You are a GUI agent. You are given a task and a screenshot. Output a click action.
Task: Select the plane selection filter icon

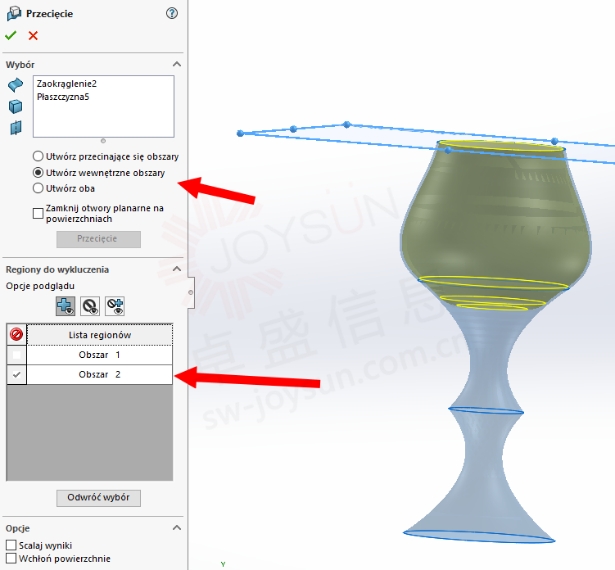(x=15, y=127)
